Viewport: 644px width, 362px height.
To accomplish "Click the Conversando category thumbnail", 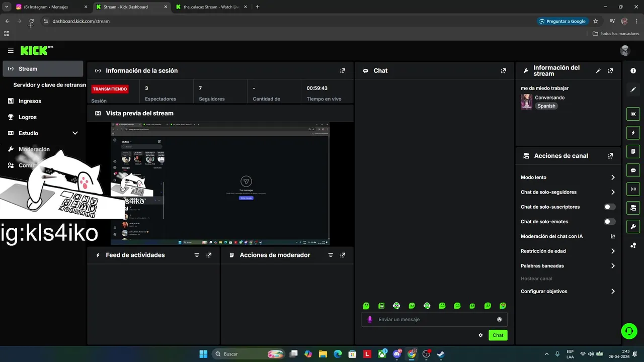I will click(526, 102).
